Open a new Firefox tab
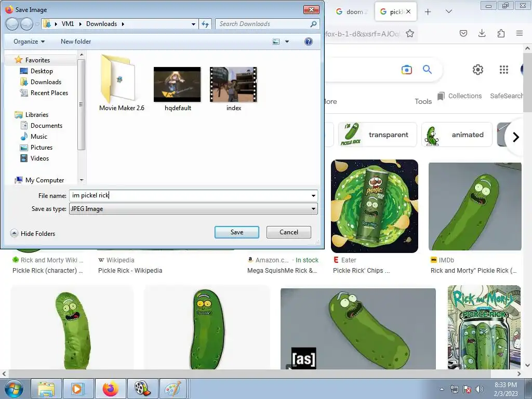 tap(428, 12)
